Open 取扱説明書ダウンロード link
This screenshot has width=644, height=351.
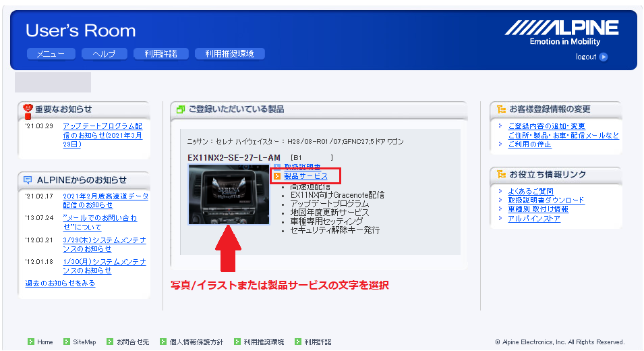546,200
